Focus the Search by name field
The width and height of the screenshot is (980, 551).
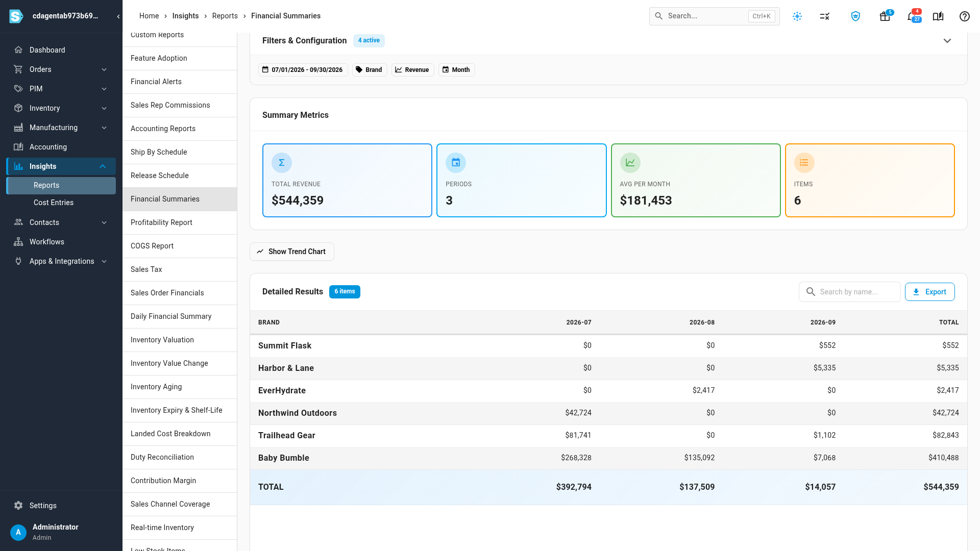point(849,292)
